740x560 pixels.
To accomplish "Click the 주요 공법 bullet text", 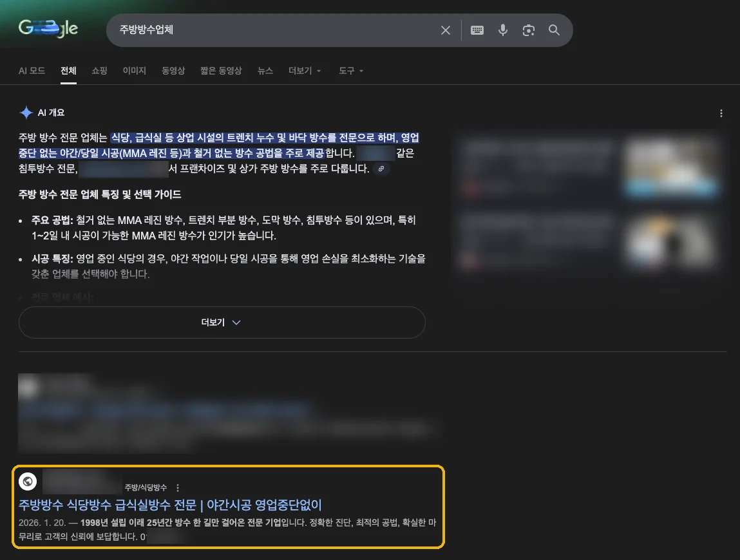I will click(223, 228).
